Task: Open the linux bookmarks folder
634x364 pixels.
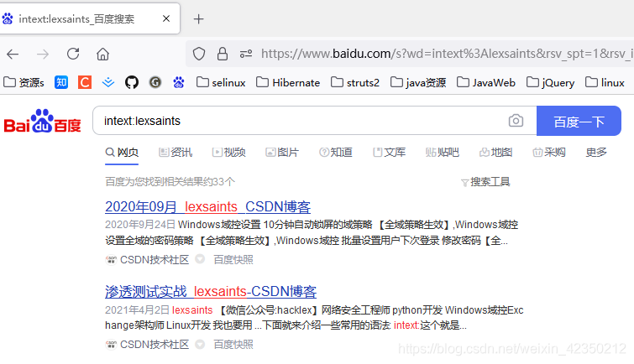Action: (x=605, y=82)
